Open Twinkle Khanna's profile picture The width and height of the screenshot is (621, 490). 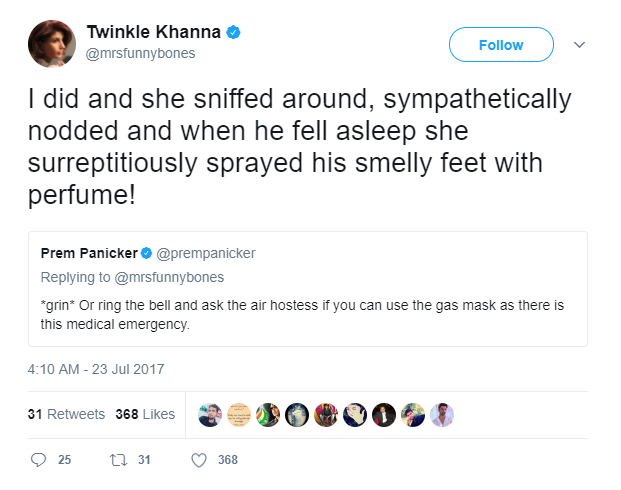tap(50, 43)
